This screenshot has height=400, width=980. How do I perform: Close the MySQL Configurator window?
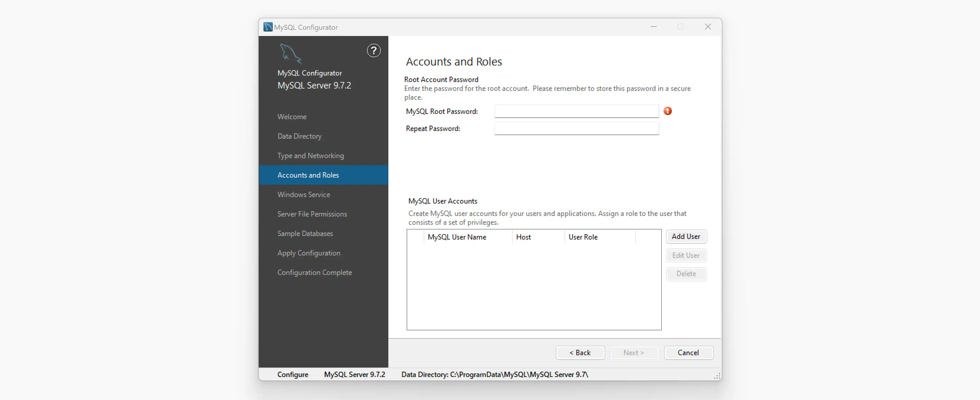point(708,27)
